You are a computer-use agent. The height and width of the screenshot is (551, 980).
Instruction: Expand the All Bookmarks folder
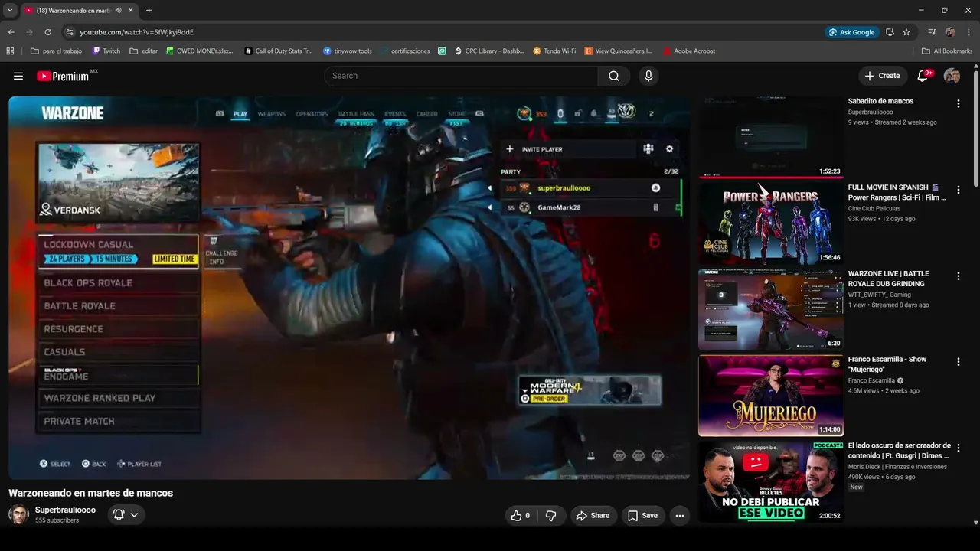[947, 51]
